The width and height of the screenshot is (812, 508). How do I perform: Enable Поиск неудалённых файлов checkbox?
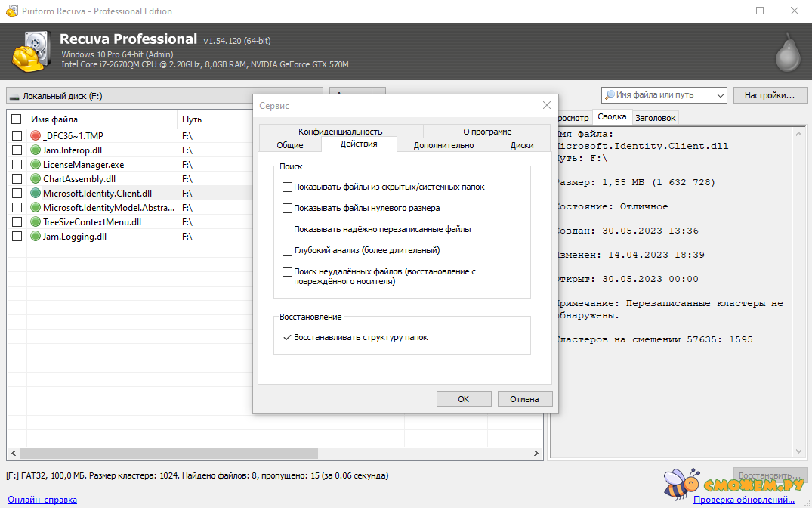(287, 271)
